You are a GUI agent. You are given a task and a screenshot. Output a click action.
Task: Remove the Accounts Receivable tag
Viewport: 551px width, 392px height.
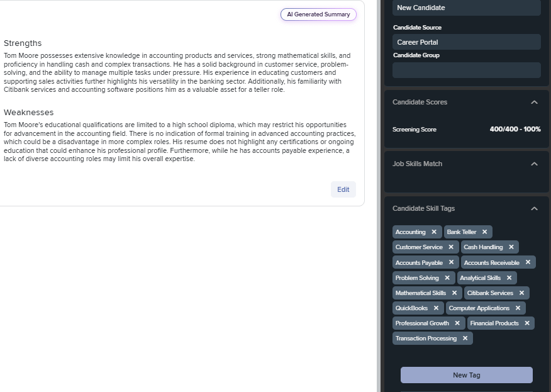point(528,262)
